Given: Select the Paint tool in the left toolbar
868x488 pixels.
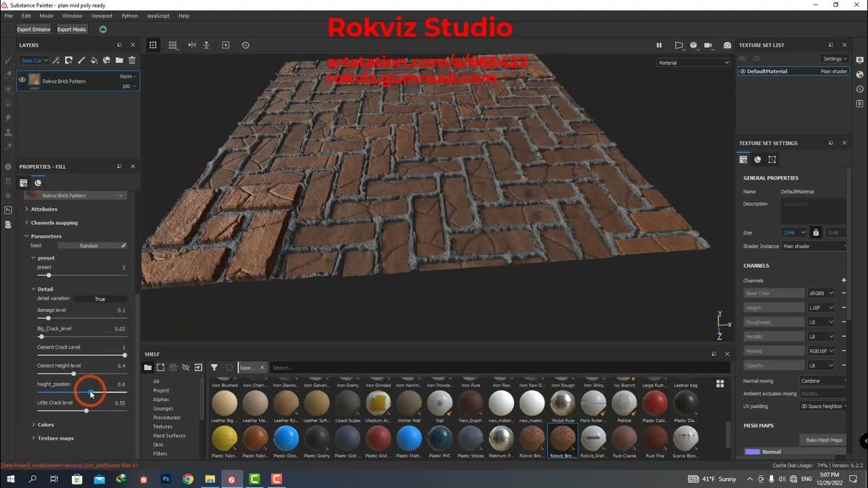Looking at the screenshot, I should pyautogui.click(x=7, y=59).
